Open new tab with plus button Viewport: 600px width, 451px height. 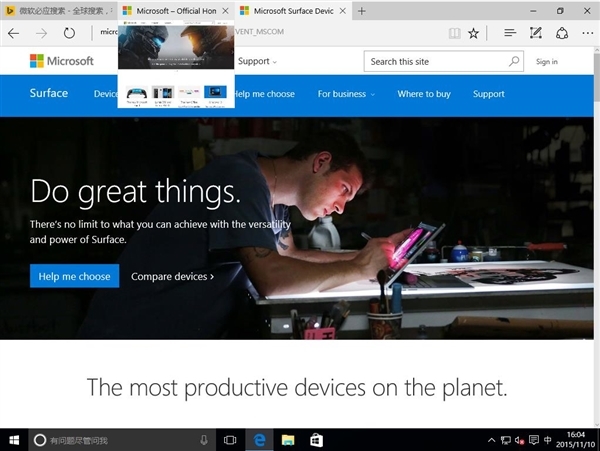tap(361, 10)
